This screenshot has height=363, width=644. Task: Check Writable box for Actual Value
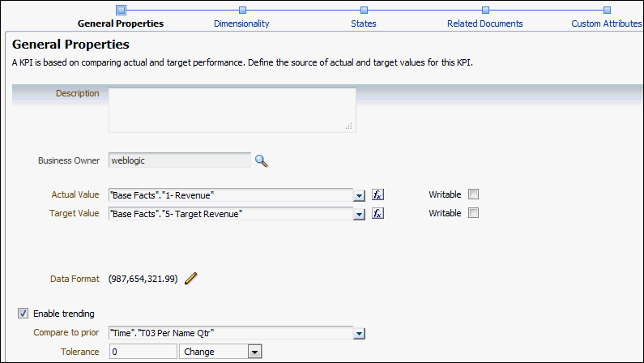pyautogui.click(x=474, y=194)
